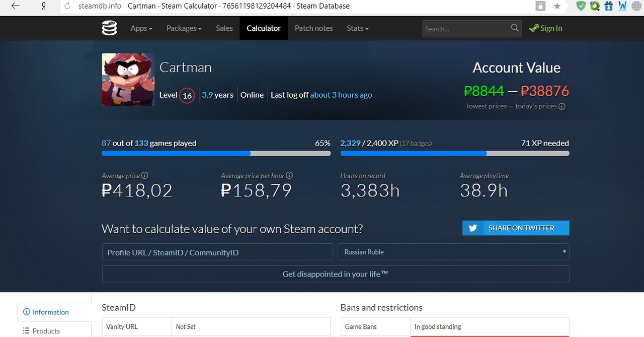Click the gift box extension icon
The height and width of the screenshot is (337, 644).
609,6
